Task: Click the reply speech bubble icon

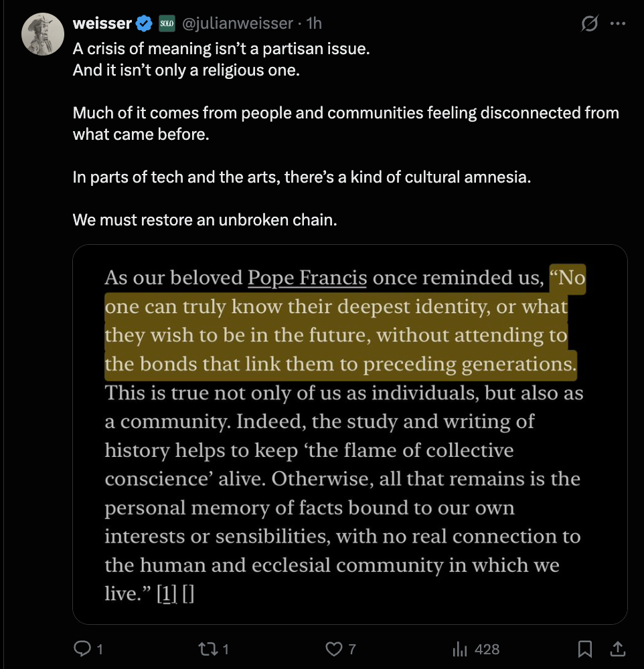Action: click(82, 648)
